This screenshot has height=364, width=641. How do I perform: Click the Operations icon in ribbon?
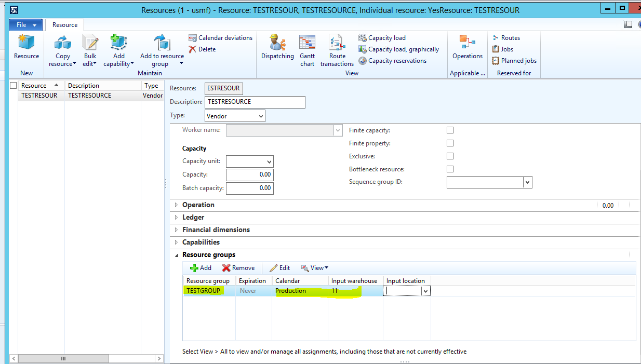click(467, 47)
